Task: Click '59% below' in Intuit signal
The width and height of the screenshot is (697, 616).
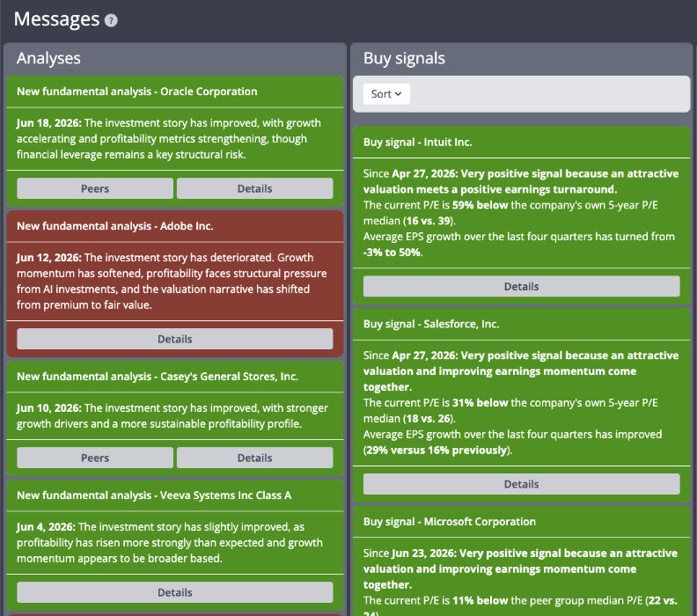Action: coord(481,205)
